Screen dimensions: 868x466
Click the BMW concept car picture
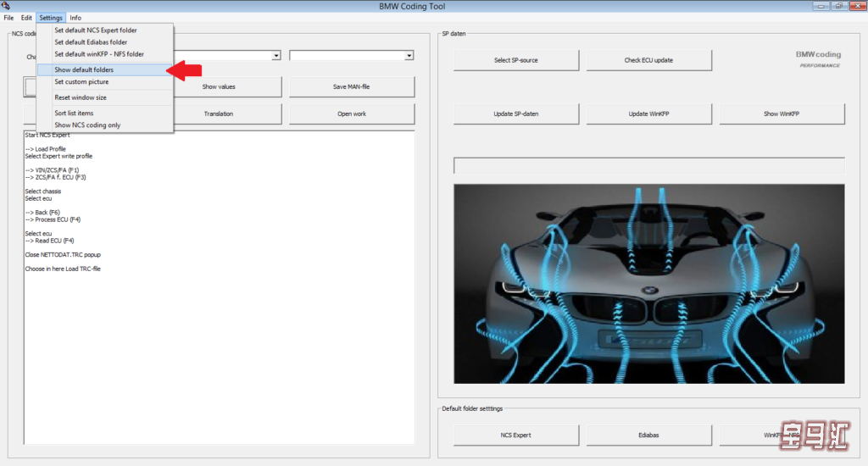(x=648, y=284)
